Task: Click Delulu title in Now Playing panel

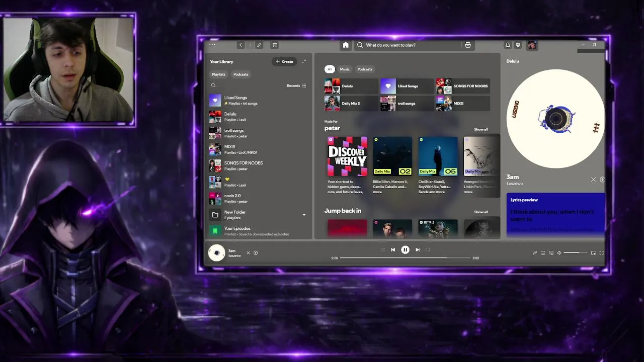Action: point(513,61)
